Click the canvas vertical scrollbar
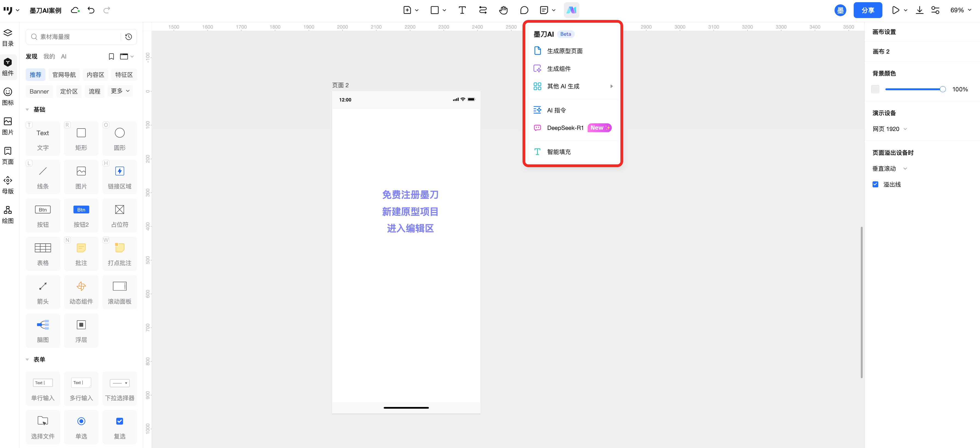Image resolution: width=980 pixels, height=448 pixels. pos(861,302)
